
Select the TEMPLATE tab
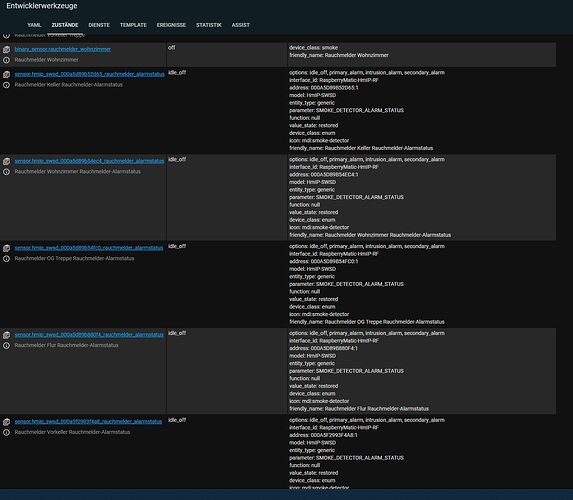click(x=133, y=25)
